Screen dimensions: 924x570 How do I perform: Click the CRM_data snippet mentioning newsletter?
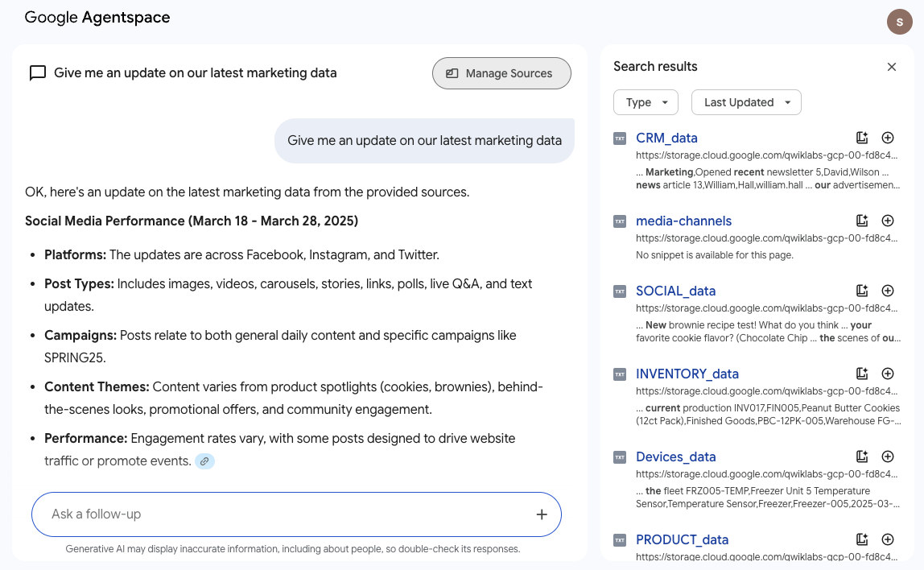[x=768, y=179]
